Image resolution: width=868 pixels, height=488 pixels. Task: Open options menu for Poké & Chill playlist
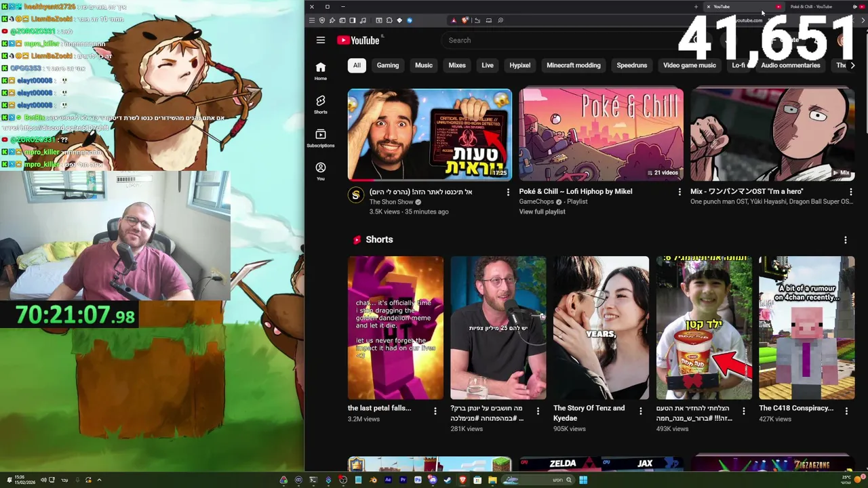679,192
